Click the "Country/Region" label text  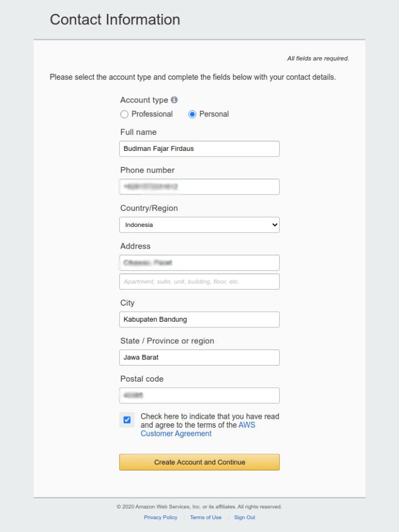(149, 208)
